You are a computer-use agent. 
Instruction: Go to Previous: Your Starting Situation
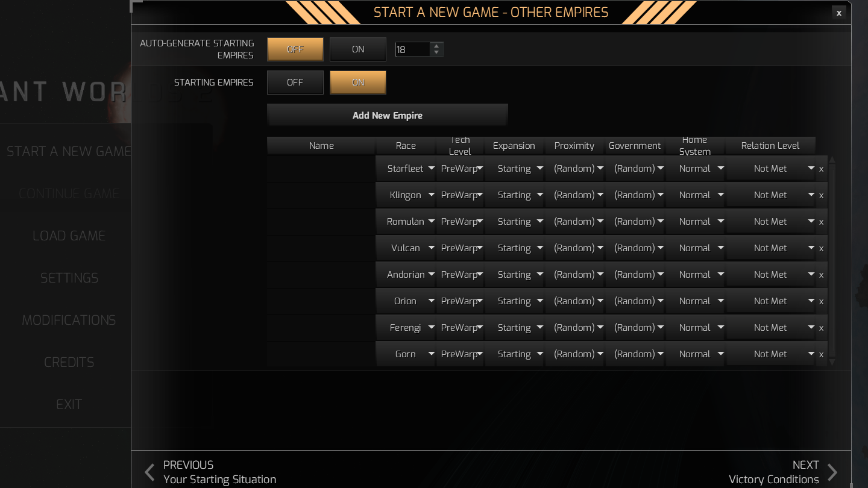pyautogui.click(x=210, y=472)
